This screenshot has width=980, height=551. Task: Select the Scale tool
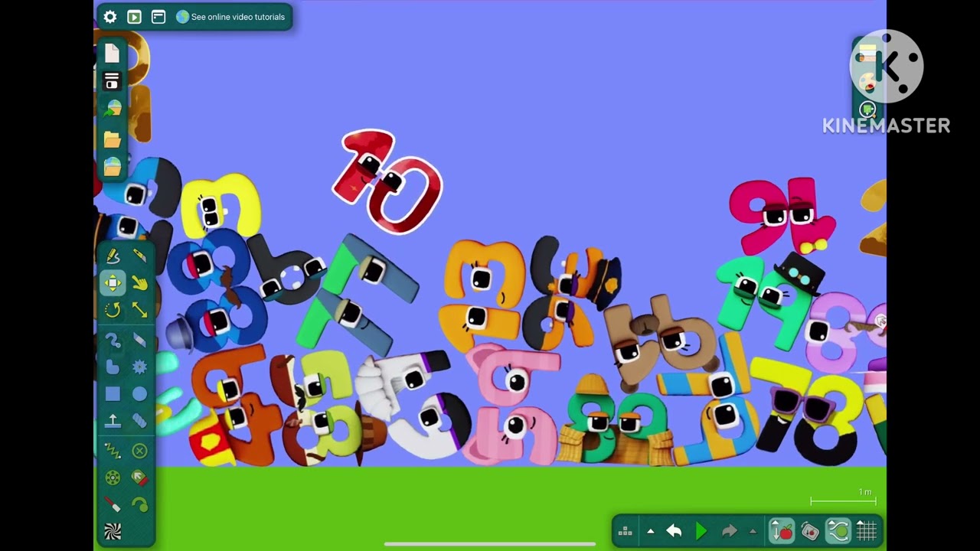[139, 310]
